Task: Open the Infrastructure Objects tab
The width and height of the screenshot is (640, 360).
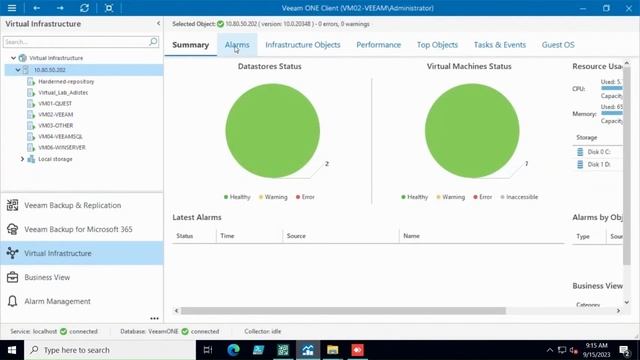Action: pyautogui.click(x=303, y=45)
